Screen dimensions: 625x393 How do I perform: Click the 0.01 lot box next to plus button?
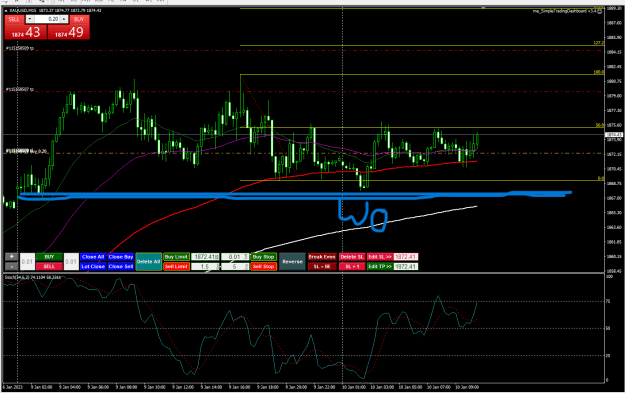28,261
